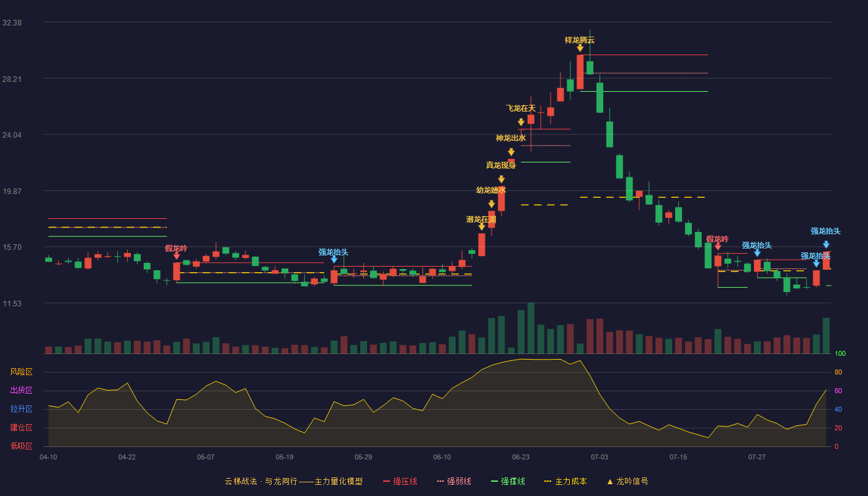Toggle the 强弱线 legend entry
The width and height of the screenshot is (868, 496).
click(454, 481)
